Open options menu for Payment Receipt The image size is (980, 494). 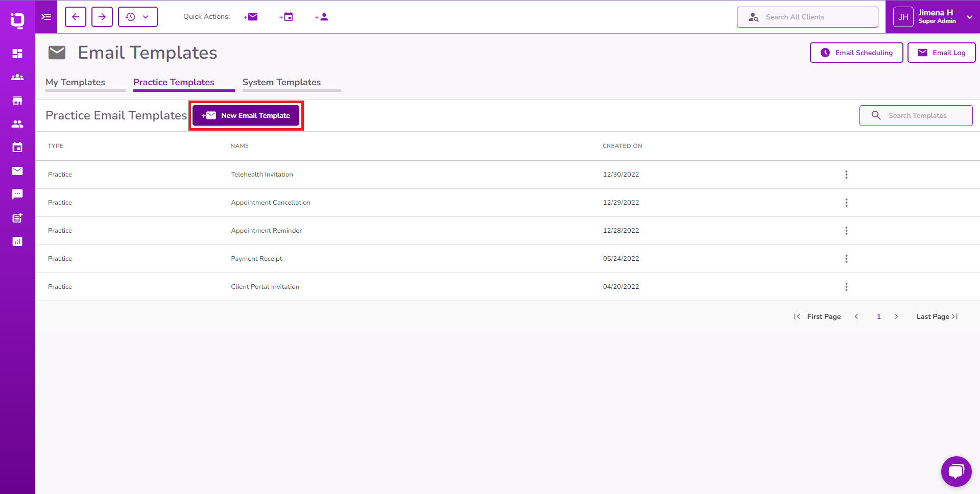[x=846, y=259]
